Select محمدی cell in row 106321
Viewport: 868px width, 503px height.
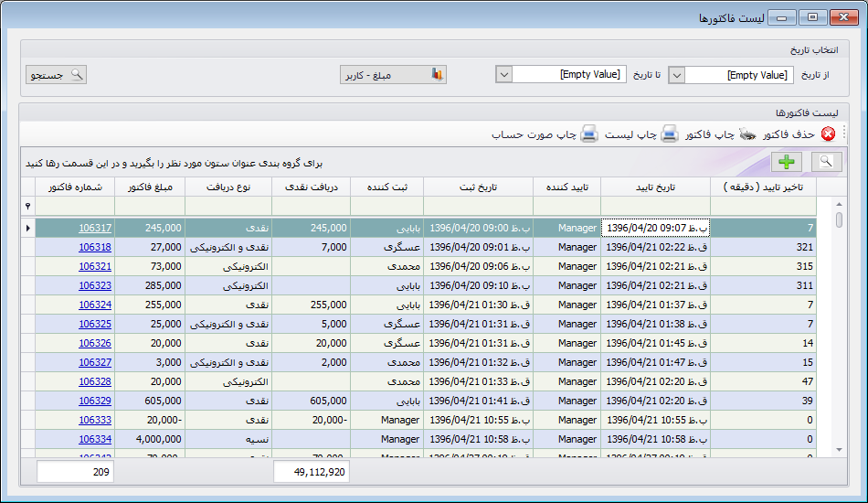(387, 266)
